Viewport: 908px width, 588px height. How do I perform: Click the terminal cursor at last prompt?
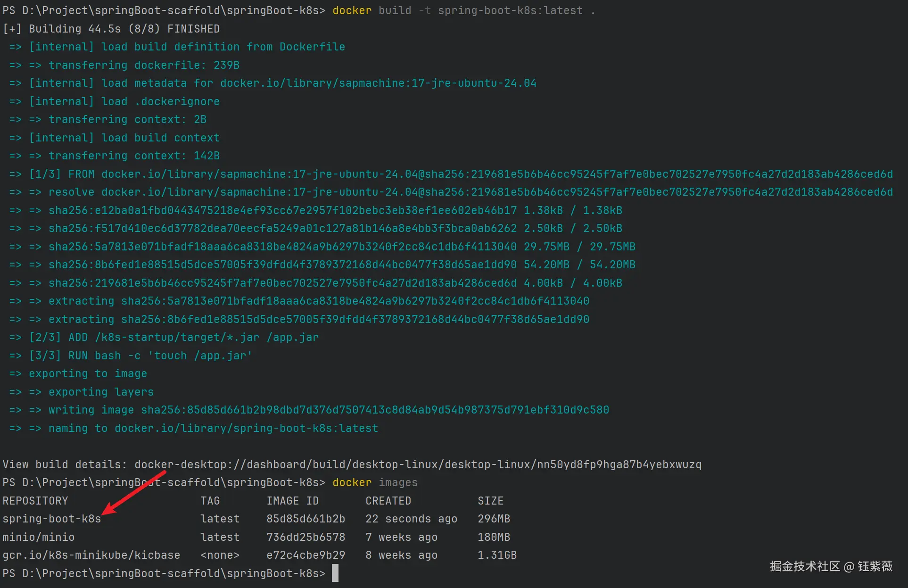[335, 573]
